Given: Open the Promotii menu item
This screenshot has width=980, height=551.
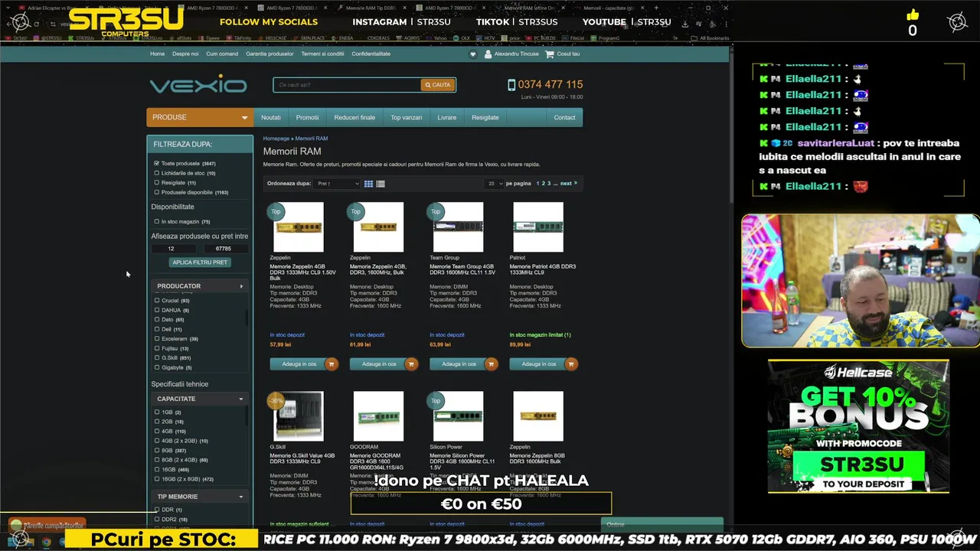Looking at the screenshot, I should (307, 117).
